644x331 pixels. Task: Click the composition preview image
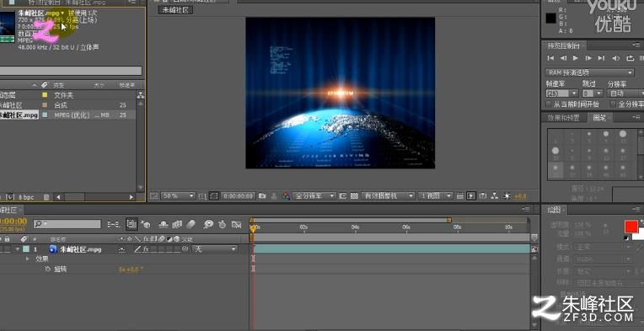click(340, 93)
